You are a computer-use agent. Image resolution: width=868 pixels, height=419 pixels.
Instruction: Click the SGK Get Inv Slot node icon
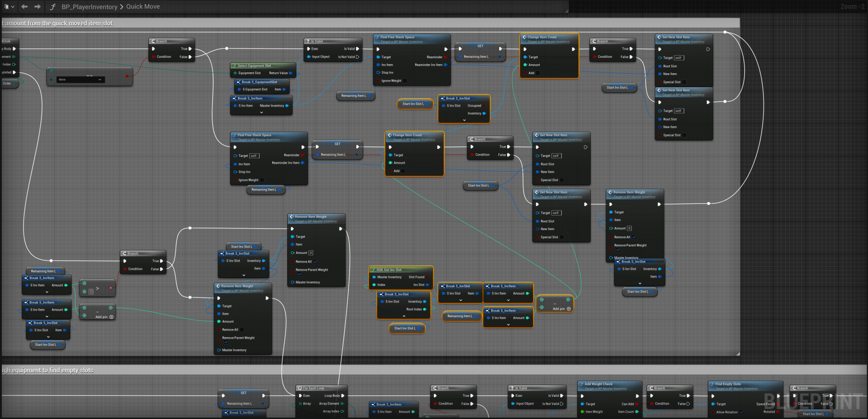(x=373, y=270)
